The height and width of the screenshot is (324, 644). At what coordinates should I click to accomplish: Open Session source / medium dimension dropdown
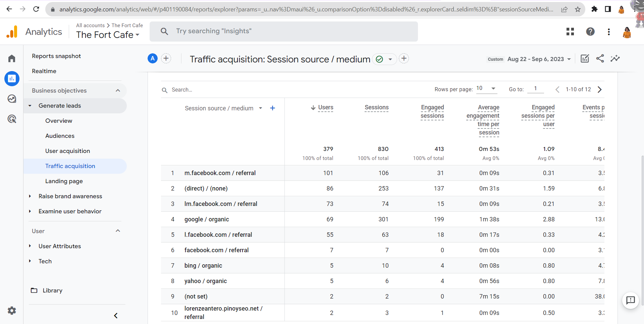tap(223, 108)
